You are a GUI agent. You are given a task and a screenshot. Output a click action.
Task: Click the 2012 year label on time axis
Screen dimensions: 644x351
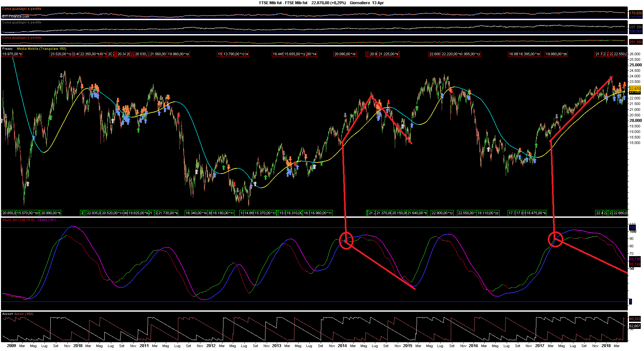pyautogui.click(x=211, y=346)
